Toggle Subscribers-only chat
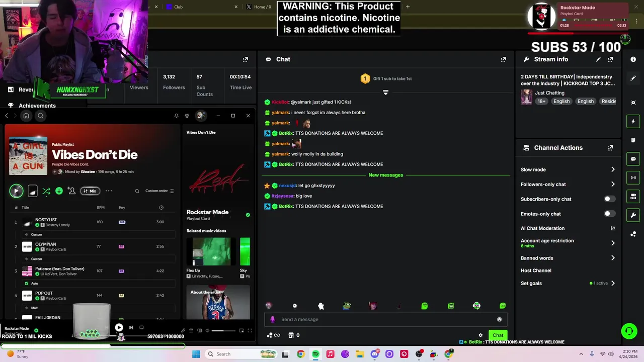Screen dimensions: 644x362 pos(609,199)
